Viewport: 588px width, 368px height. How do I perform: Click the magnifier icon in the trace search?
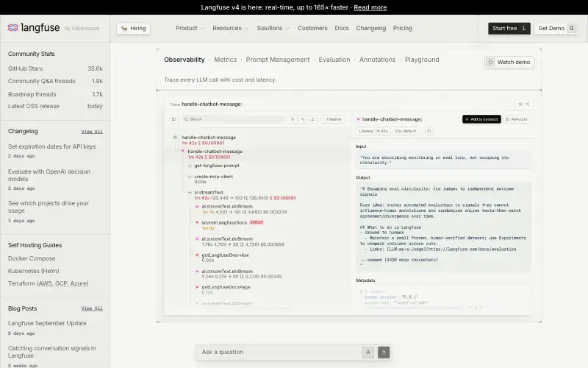coord(187,119)
